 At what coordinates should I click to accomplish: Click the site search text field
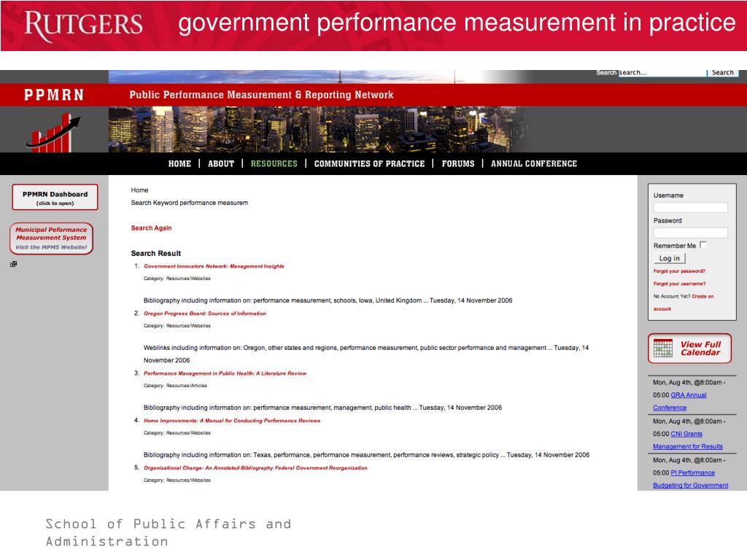click(x=662, y=72)
